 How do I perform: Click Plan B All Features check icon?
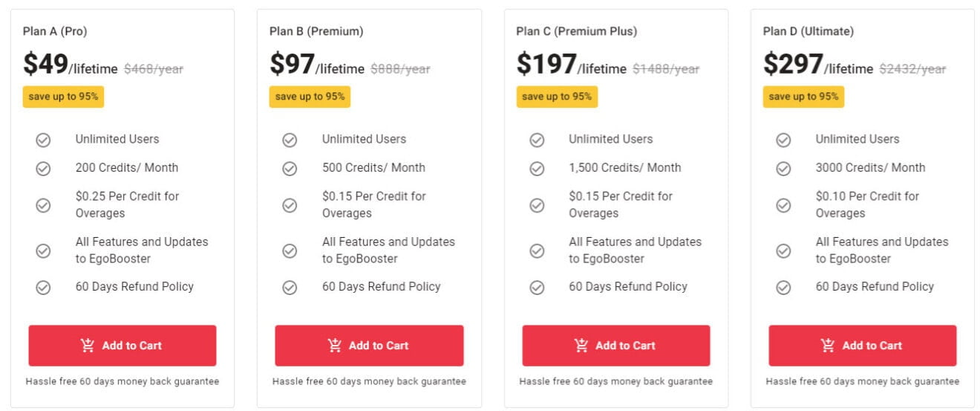[x=290, y=250]
